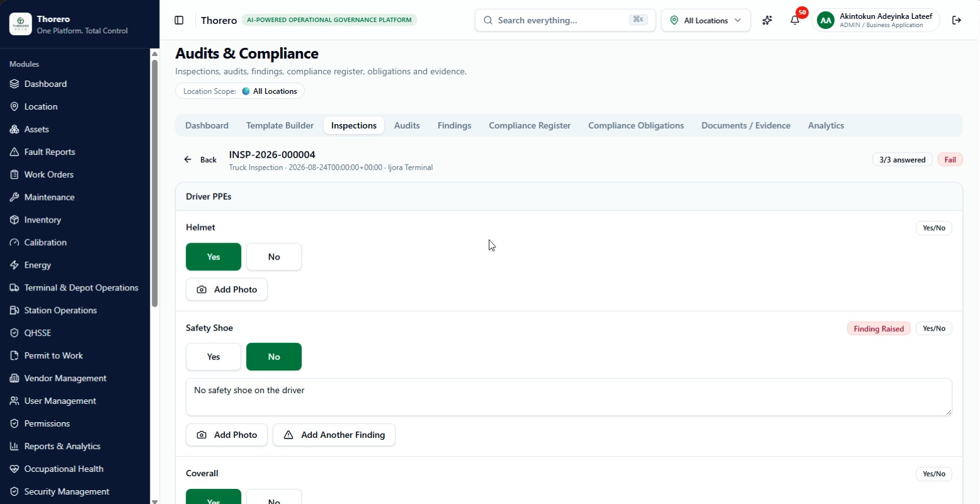Click the Reports & Analytics chart icon

click(x=14, y=446)
